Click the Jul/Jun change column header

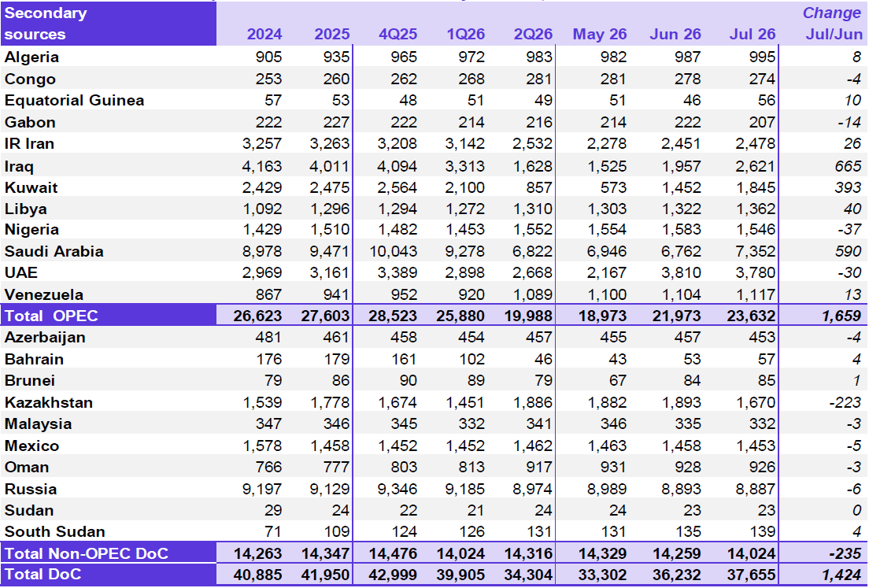coord(834,35)
